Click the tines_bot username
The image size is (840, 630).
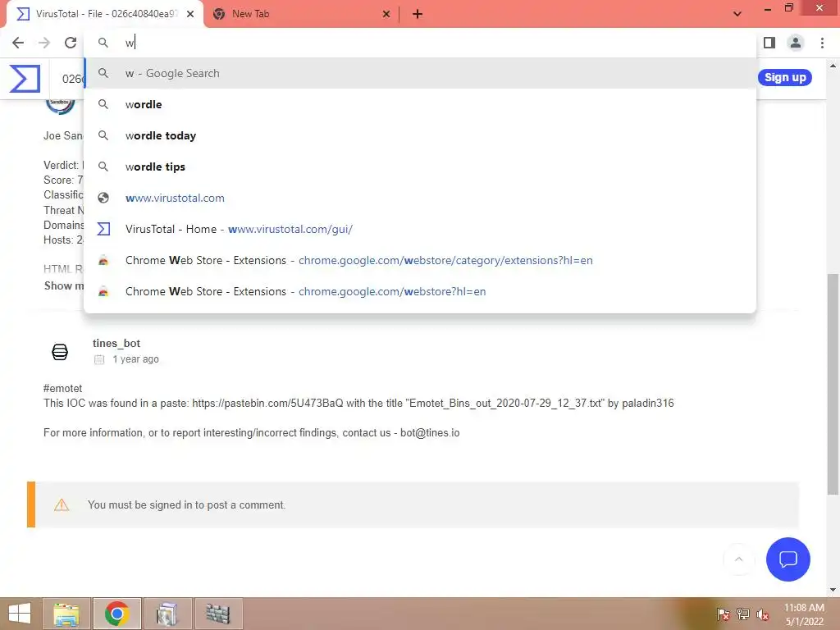click(x=116, y=344)
